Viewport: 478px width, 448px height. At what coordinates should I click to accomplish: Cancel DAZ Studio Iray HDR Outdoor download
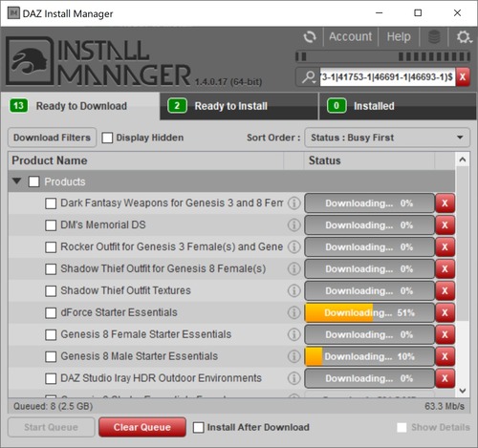tap(445, 378)
